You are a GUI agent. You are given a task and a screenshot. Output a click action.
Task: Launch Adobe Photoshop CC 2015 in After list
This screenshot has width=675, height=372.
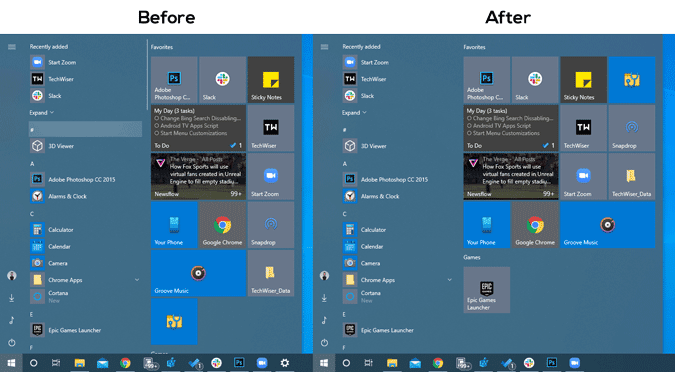coord(398,180)
